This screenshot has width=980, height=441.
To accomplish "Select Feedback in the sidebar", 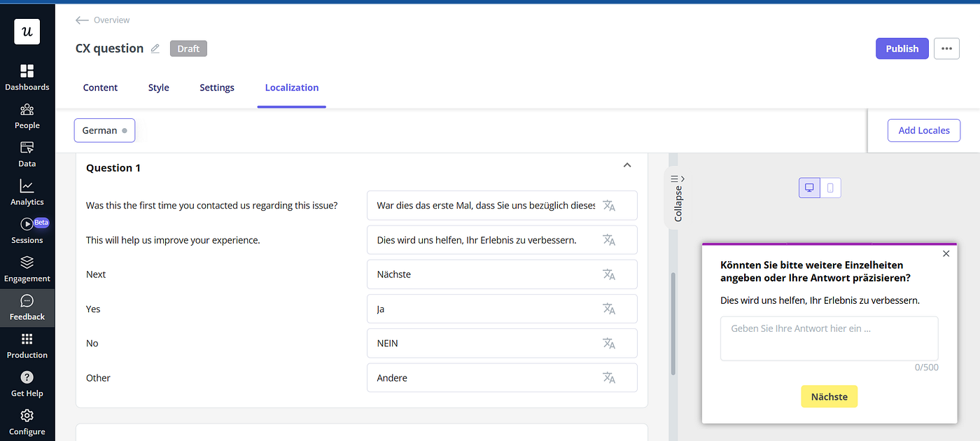I will point(27,308).
